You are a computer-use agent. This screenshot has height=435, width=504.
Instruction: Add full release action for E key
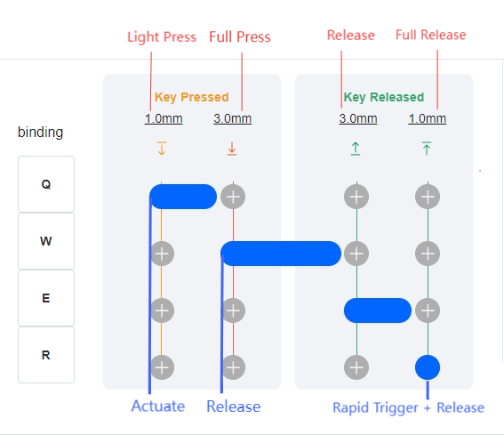pos(428,310)
